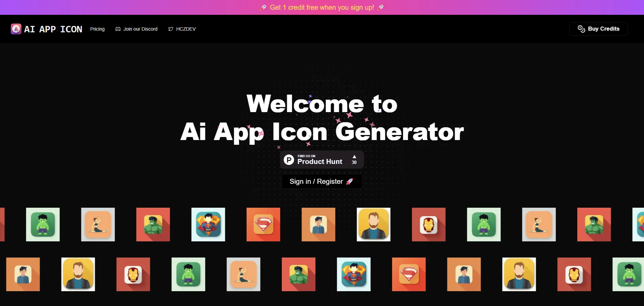This screenshot has width=644, height=306.
Task: Click the Product Hunt circular P logo
Action: click(289, 160)
